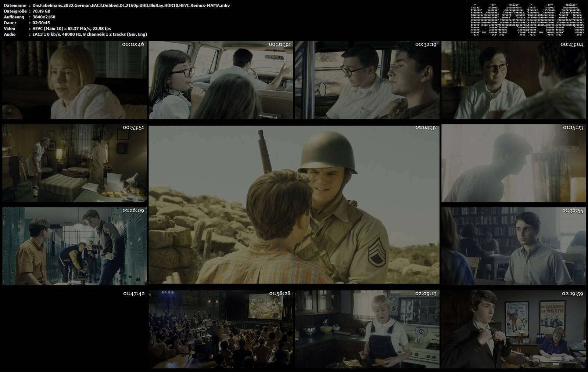Viewport: 588px width, 372px height.
Task: Click the 01:26:09 timestamp text
Action: [x=133, y=210]
